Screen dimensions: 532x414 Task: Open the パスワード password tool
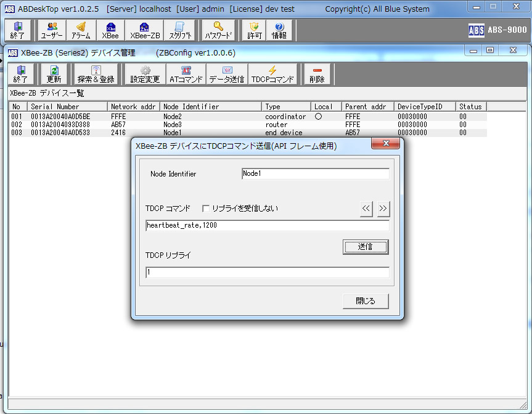[x=218, y=30]
